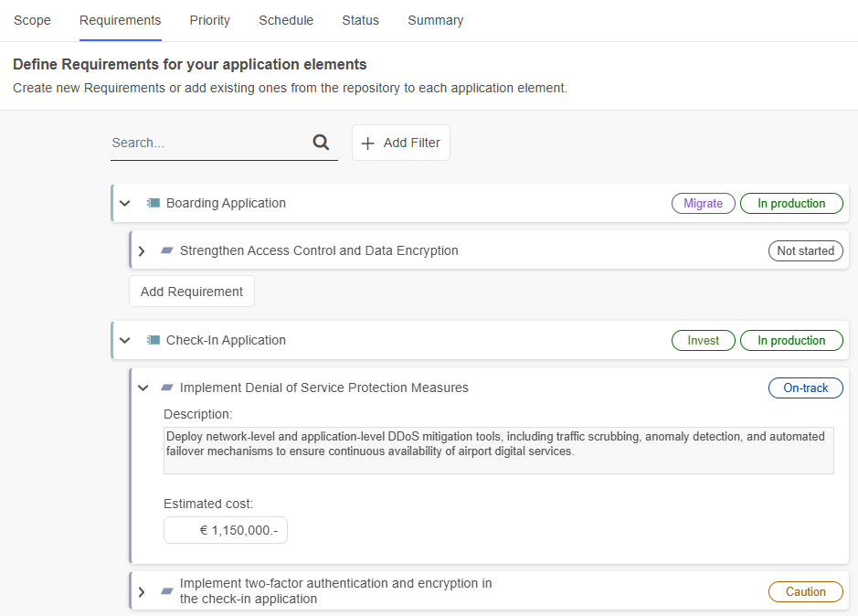Click the Boarding Application component icon

pyautogui.click(x=153, y=203)
